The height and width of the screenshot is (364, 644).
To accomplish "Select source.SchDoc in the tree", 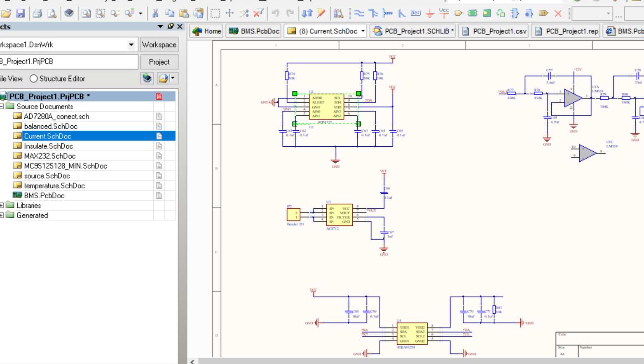I will click(47, 176).
